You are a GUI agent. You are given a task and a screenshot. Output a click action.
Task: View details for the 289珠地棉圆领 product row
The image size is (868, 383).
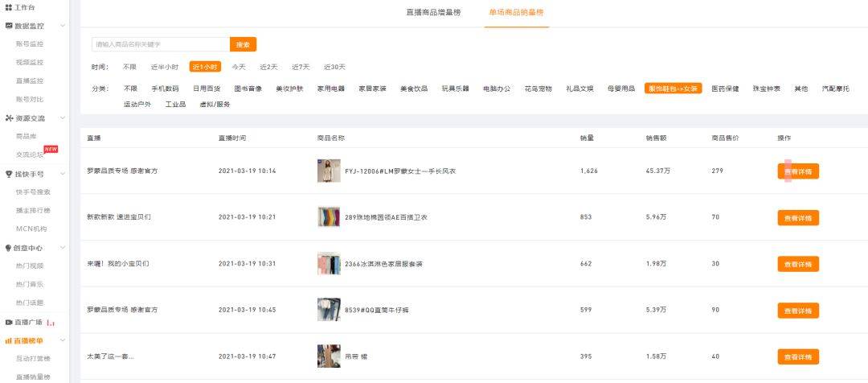tap(797, 217)
